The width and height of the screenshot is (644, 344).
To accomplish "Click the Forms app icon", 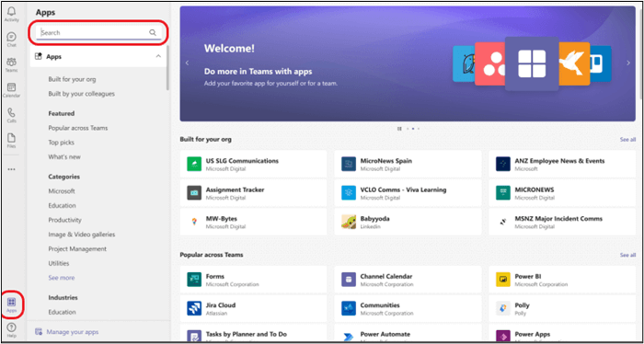I will coord(194,280).
